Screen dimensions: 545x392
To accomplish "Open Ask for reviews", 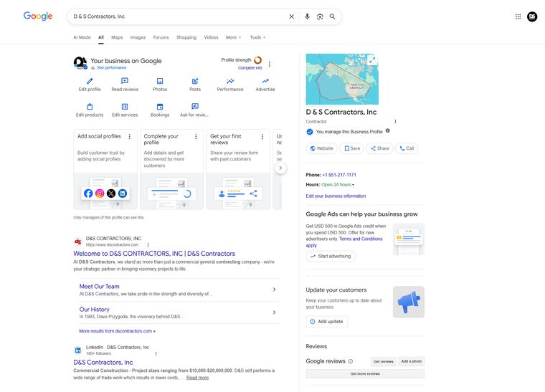I will click(195, 110).
